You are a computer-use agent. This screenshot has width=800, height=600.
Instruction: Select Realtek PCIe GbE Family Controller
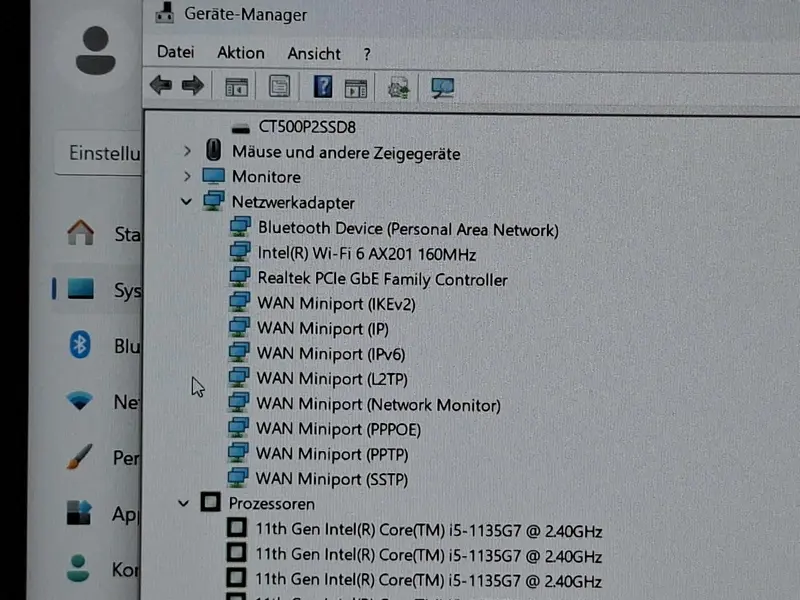point(383,279)
